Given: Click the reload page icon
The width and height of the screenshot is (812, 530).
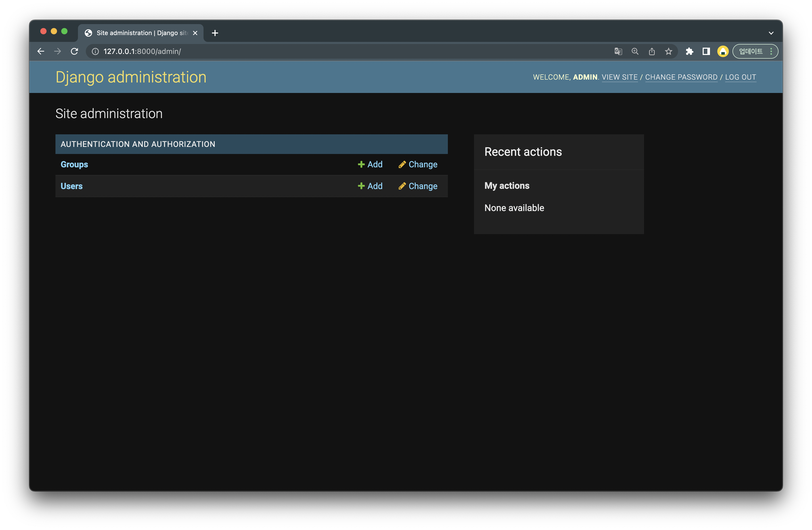Looking at the screenshot, I should [x=74, y=51].
